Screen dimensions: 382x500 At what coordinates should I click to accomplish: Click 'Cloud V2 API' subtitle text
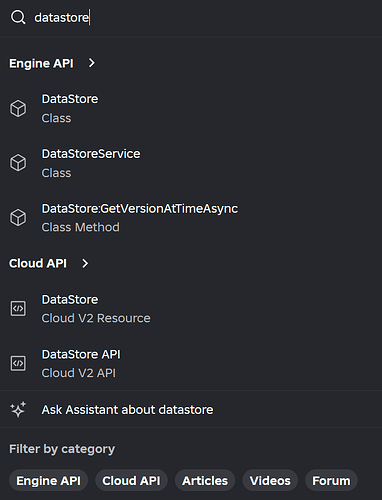coord(79,373)
